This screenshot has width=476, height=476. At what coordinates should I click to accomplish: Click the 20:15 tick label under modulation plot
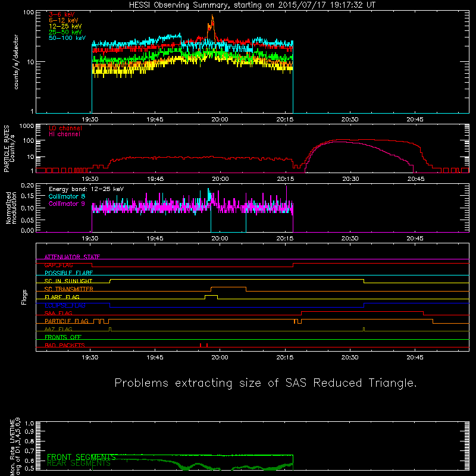tap(285, 239)
